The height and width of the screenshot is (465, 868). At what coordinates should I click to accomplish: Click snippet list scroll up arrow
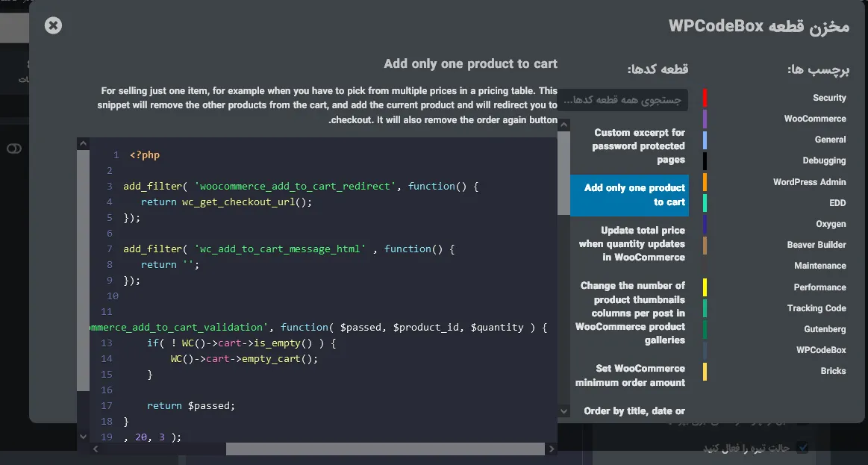click(564, 125)
